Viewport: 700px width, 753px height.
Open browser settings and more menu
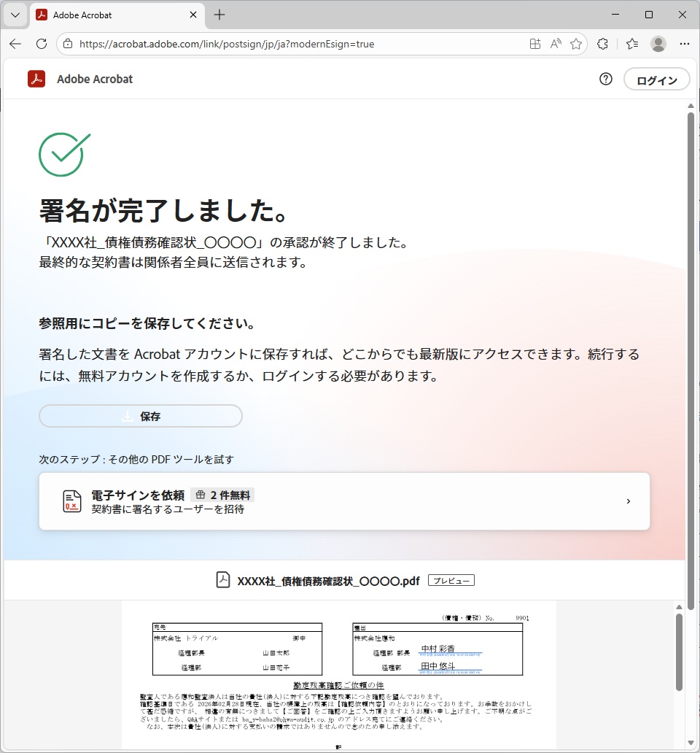684,44
